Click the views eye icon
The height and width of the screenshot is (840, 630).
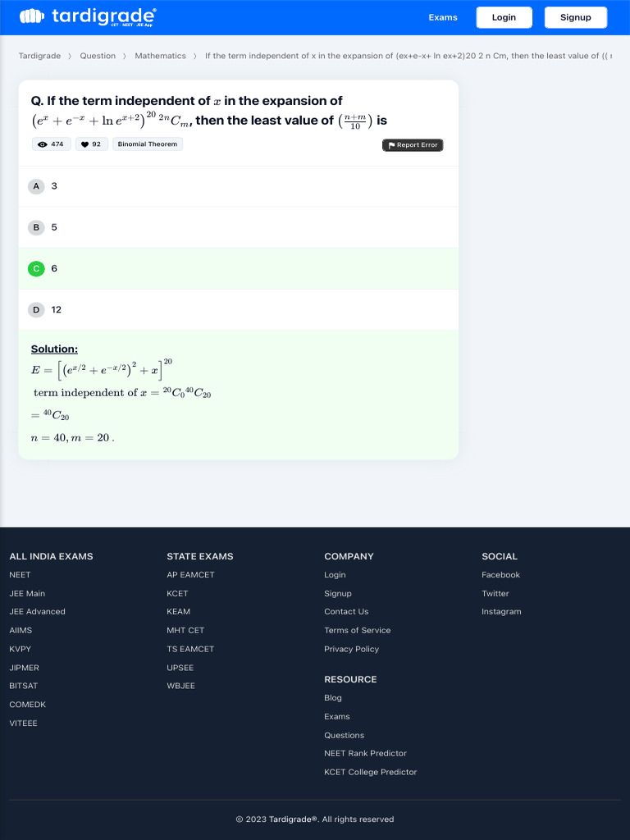(43, 144)
